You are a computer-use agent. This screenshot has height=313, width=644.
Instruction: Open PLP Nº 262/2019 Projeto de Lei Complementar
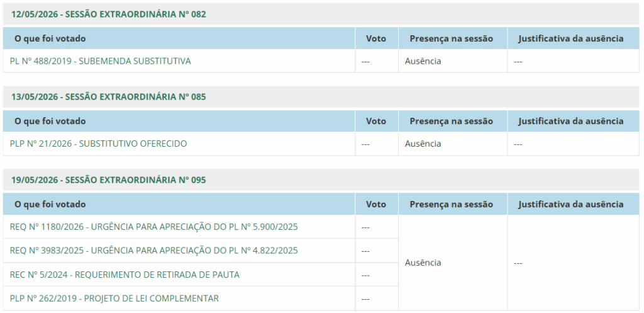[114, 299]
